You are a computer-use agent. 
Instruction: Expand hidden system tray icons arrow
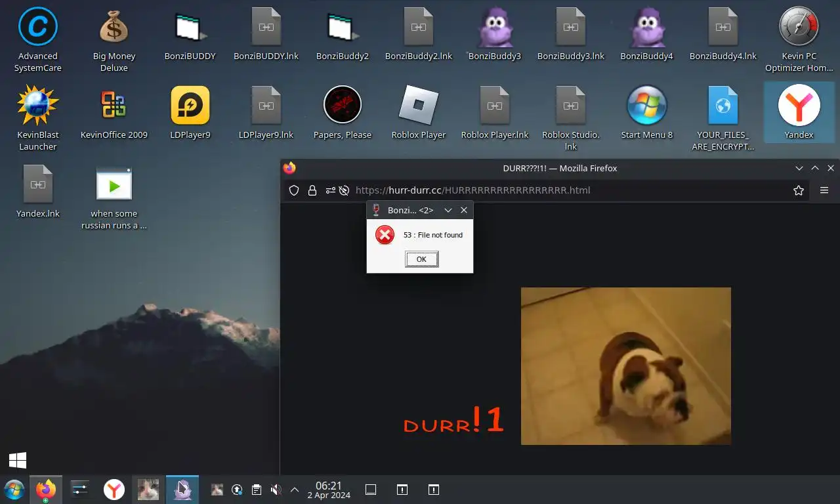point(295,490)
